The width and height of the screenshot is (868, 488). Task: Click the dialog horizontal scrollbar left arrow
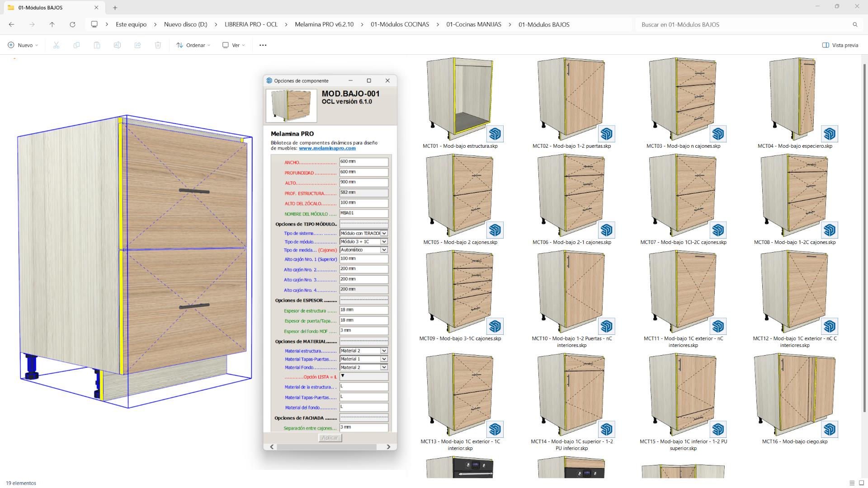tap(272, 447)
